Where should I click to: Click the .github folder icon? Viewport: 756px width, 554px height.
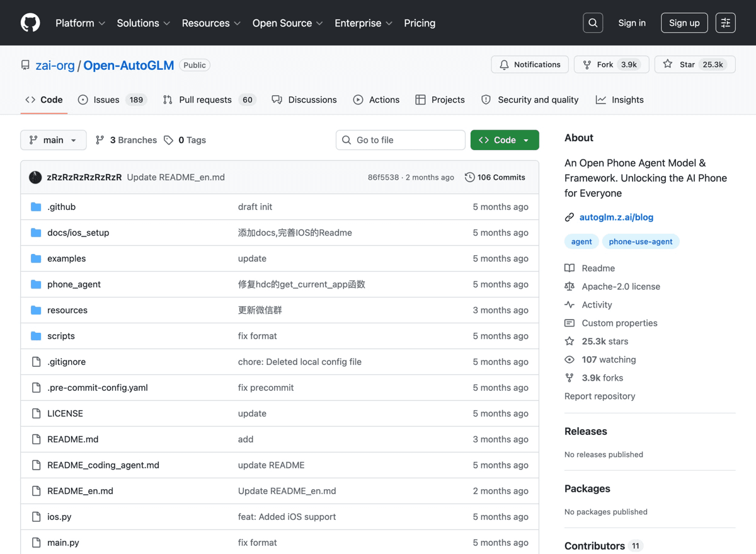pos(36,207)
